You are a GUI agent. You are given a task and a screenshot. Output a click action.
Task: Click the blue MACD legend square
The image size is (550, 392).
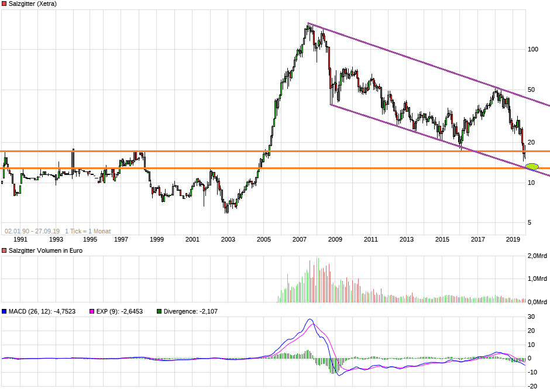[4, 311]
